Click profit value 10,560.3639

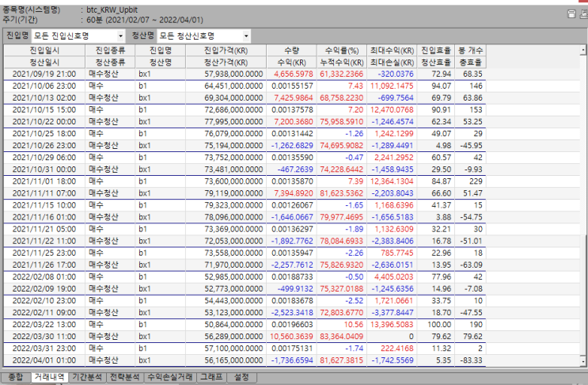click(x=291, y=337)
